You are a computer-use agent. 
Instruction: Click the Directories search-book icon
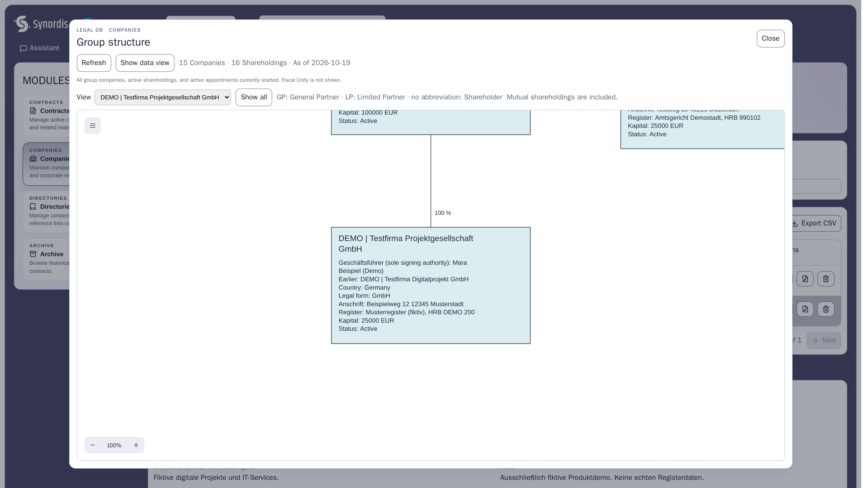pyautogui.click(x=33, y=206)
